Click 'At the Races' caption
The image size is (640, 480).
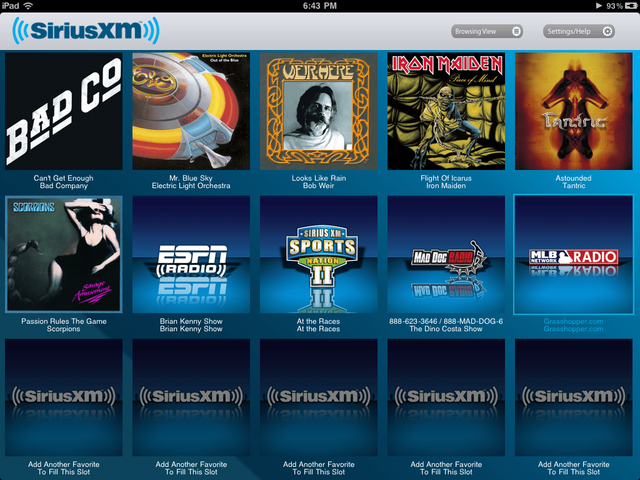coord(319,325)
